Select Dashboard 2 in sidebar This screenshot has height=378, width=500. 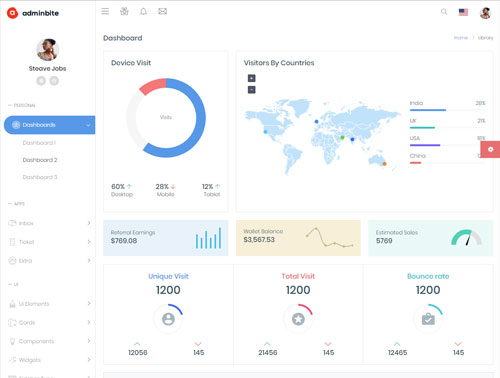(x=40, y=160)
